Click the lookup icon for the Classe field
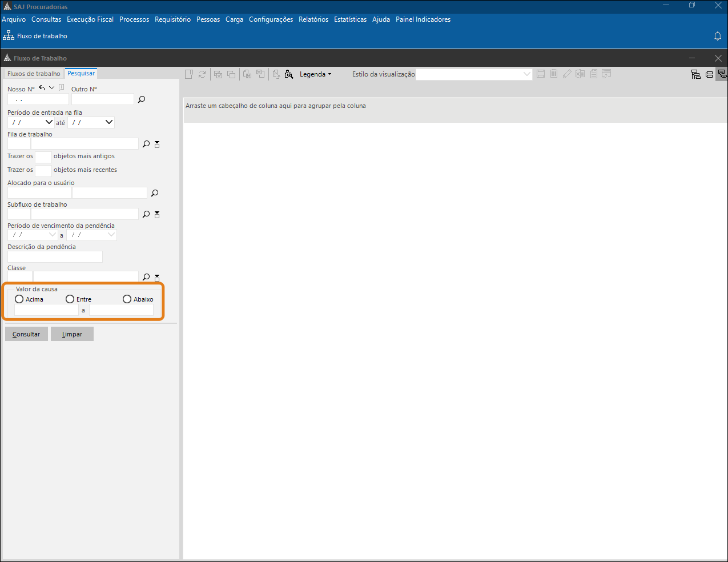The height and width of the screenshot is (562, 728). coord(146,277)
